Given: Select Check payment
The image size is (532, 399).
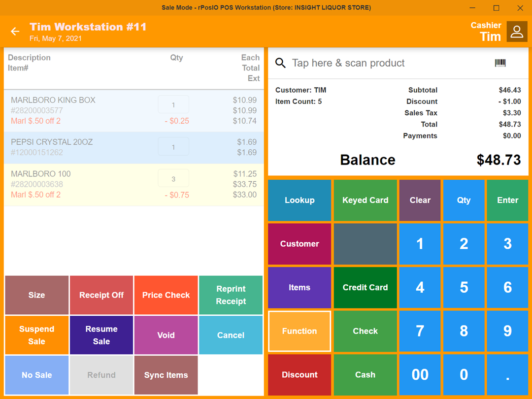Looking at the screenshot, I should (x=365, y=331).
